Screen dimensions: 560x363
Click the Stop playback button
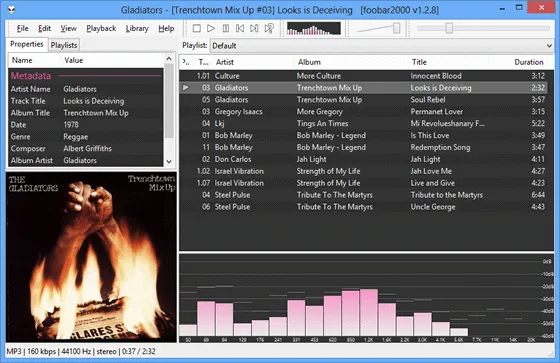pos(196,28)
